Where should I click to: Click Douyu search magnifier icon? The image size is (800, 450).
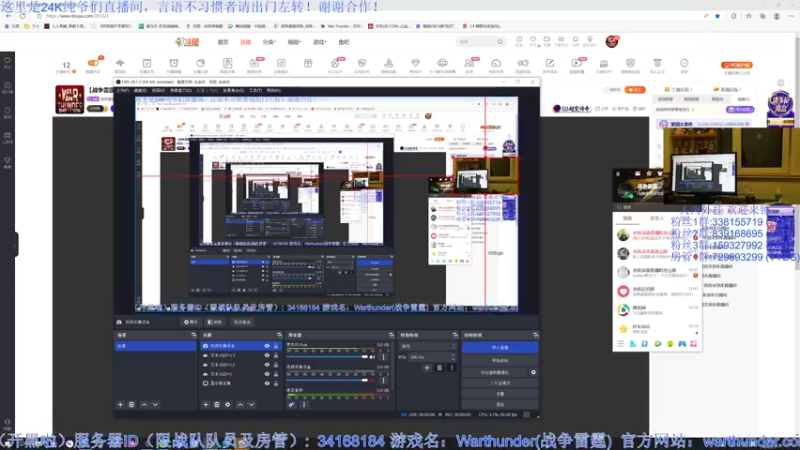[x=500, y=42]
